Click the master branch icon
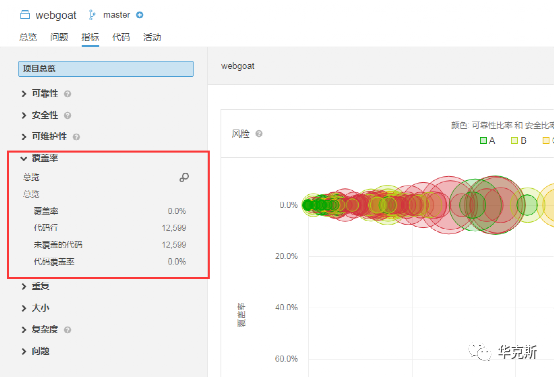The width and height of the screenshot is (554, 377). point(92,15)
